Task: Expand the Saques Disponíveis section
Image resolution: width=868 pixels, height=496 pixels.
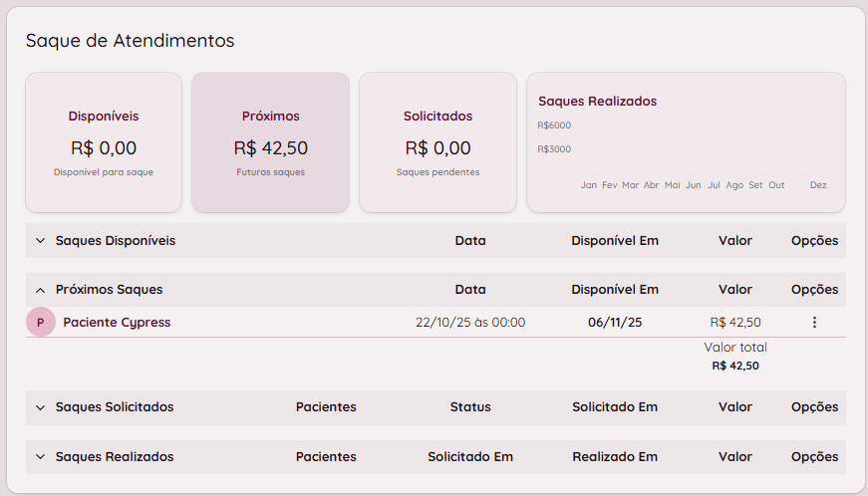Action: pos(41,241)
